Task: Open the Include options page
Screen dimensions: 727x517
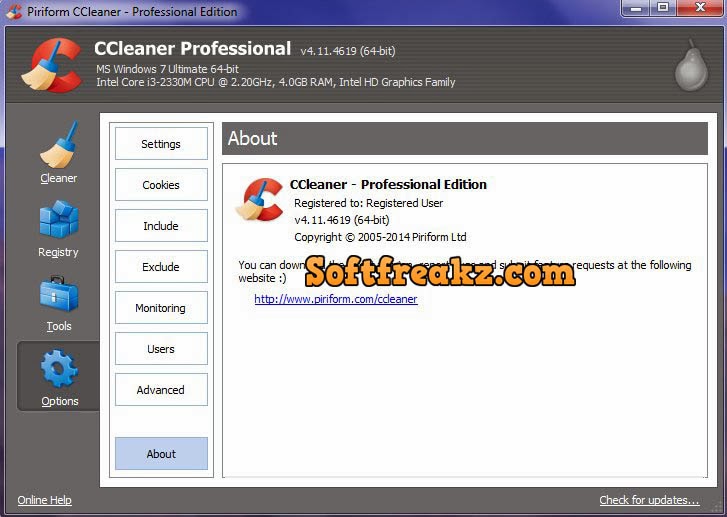Action: 161,225
